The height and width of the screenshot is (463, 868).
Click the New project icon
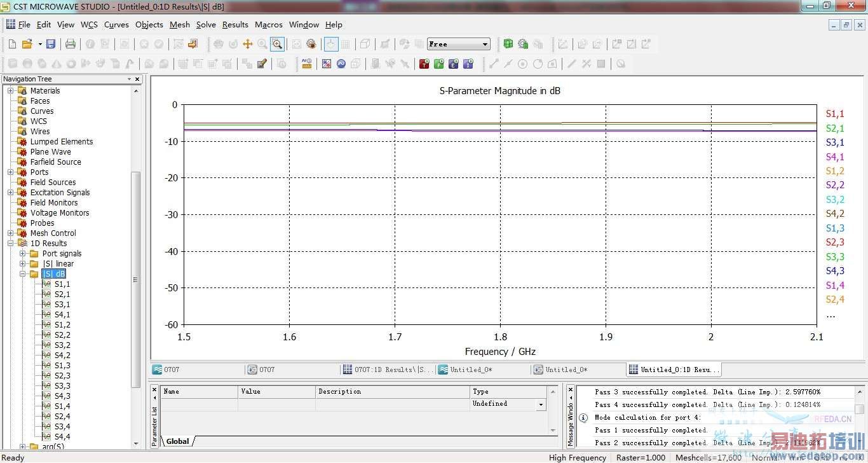click(x=12, y=44)
